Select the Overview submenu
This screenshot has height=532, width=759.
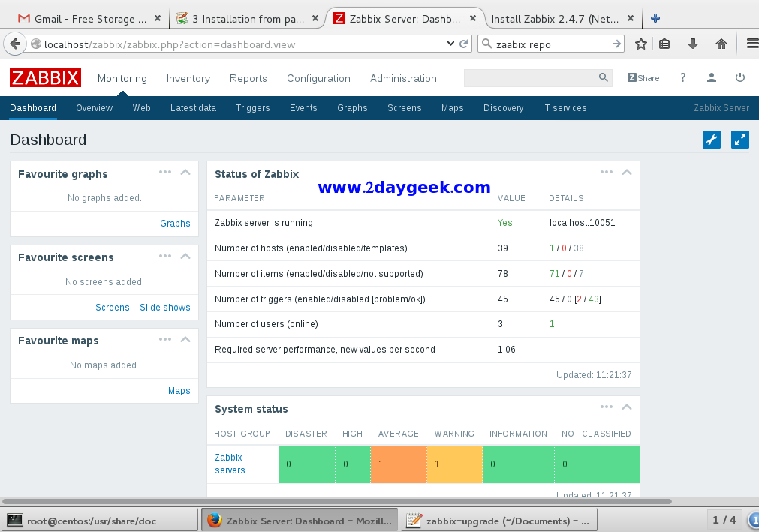pyautogui.click(x=95, y=108)
